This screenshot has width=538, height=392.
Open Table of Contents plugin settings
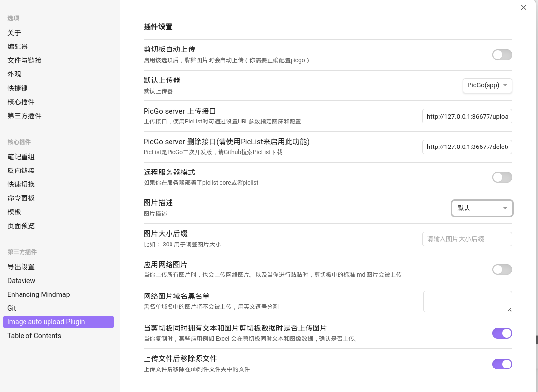[x=34, y=336]
